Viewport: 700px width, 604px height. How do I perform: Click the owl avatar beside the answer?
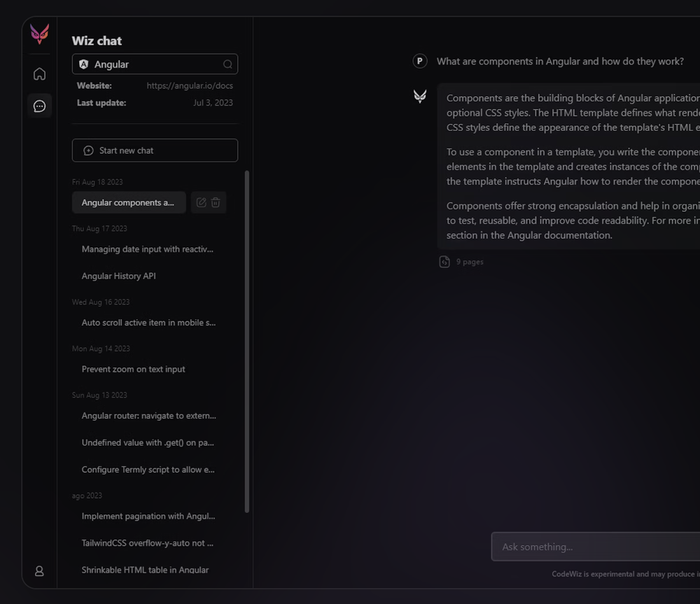[x=419, y=96]
